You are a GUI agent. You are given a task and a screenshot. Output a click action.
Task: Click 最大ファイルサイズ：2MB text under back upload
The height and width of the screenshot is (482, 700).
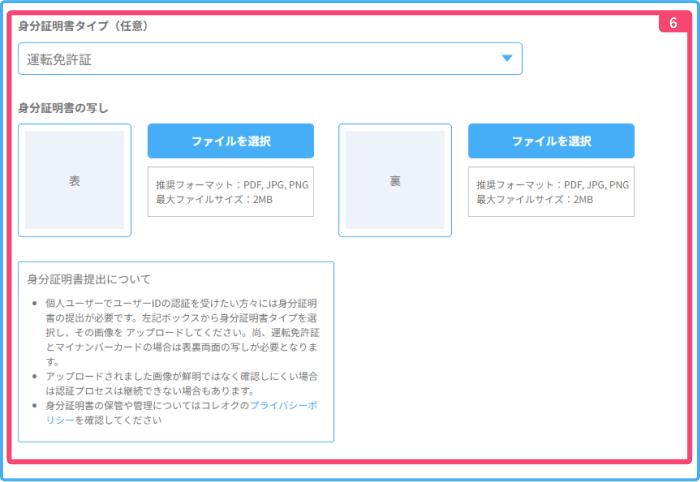[534, 200]
